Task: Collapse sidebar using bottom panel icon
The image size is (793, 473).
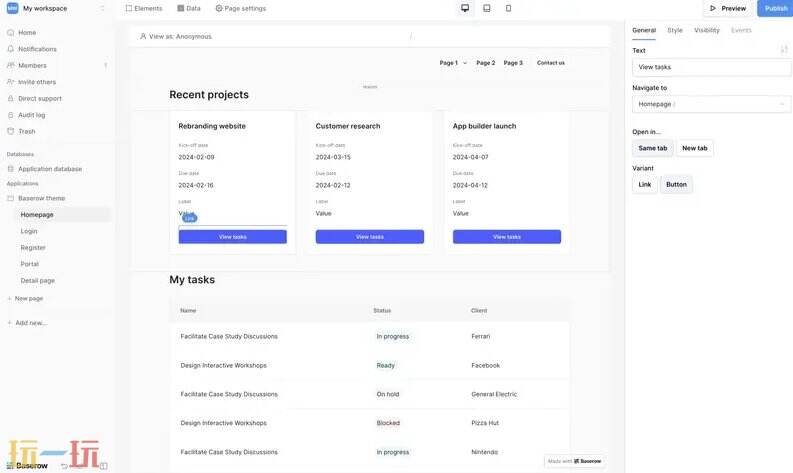Action: click(103, 465)
